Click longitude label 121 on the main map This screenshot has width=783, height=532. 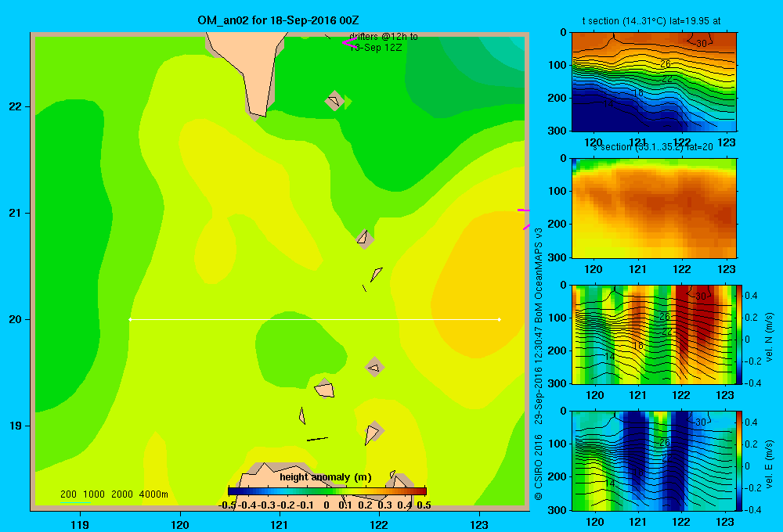280,524
